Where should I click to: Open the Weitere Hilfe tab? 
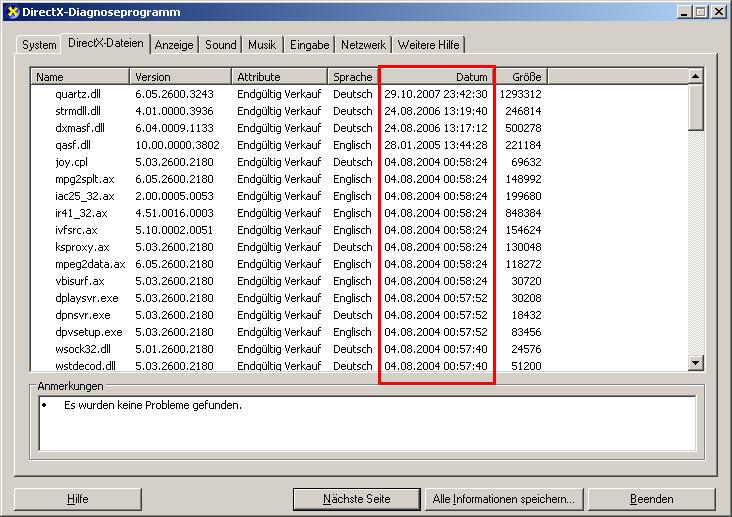click(429, 45)
